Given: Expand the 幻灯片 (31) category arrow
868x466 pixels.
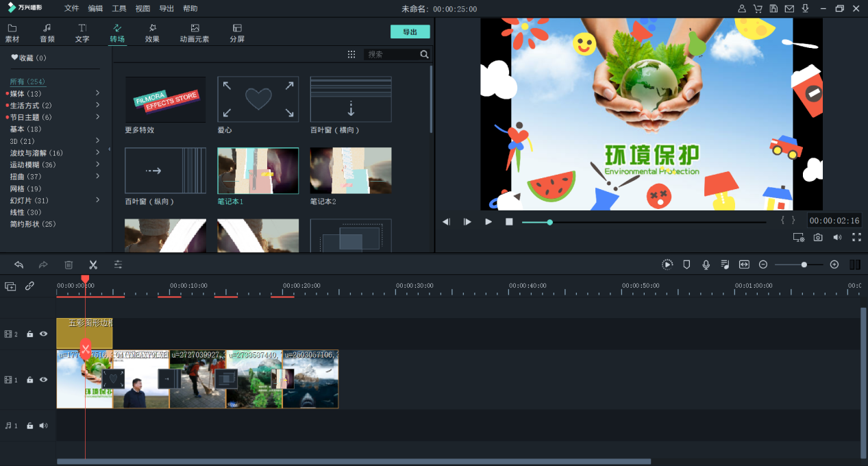Looking at the screenshot, I should [98, 200].
